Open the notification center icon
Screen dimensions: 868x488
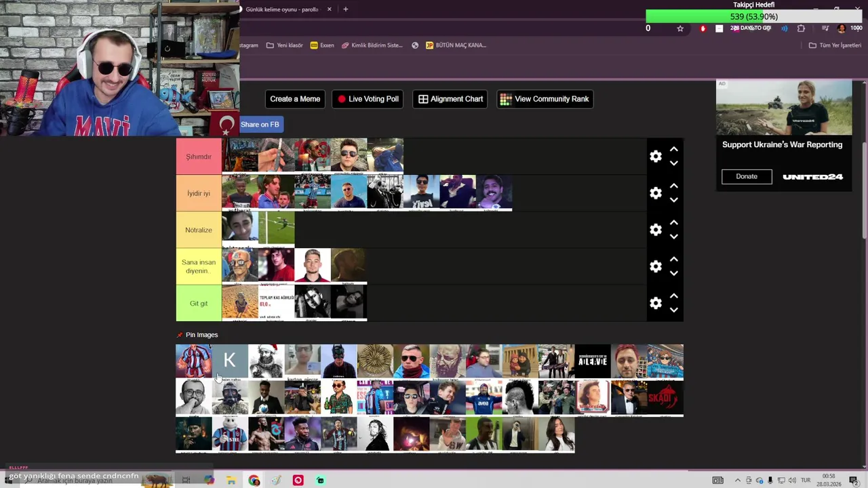(x=853, y=481)
